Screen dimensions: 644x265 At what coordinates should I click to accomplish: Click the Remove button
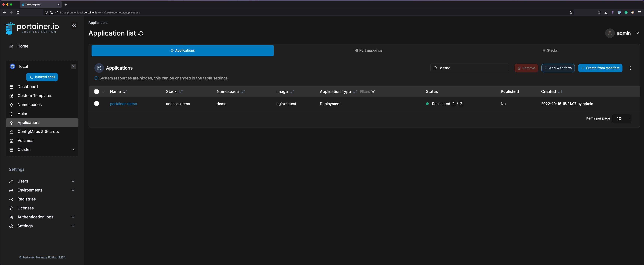[526, 68]
